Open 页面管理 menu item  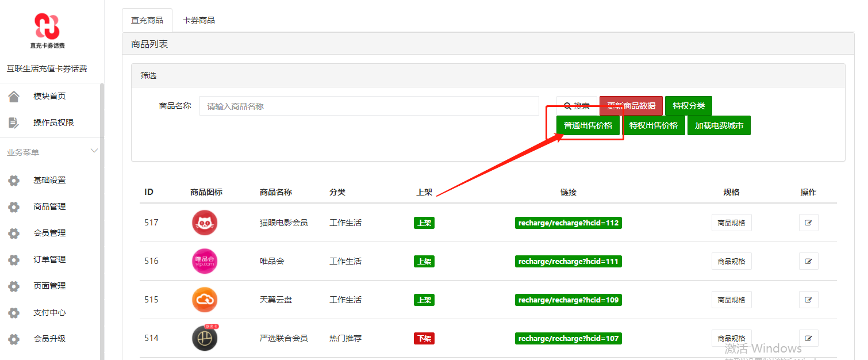[50, 286]
